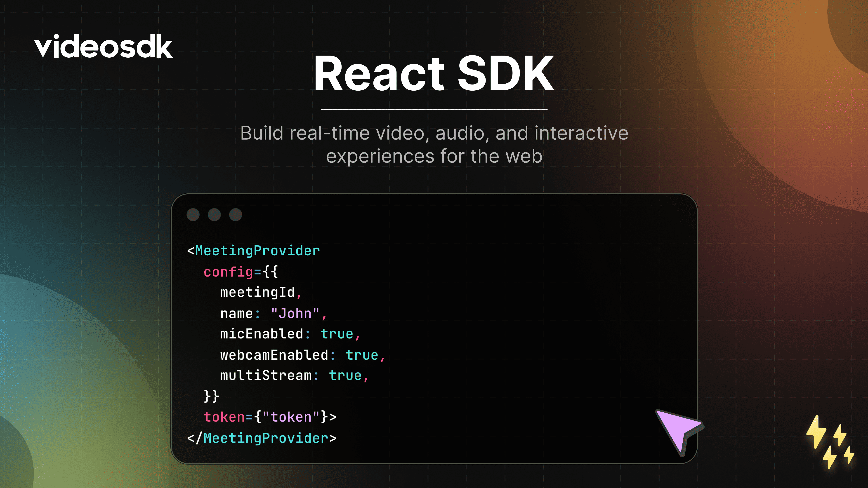Image resolution: width=868 pixels, height=488 pixels.
Task: Click the third gray window dot
Action: click(236, 215)
